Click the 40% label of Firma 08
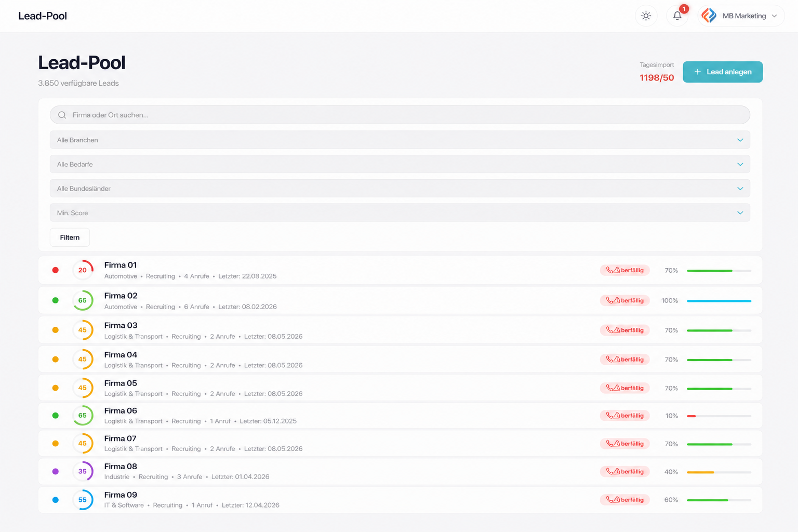 click(671, 472)
